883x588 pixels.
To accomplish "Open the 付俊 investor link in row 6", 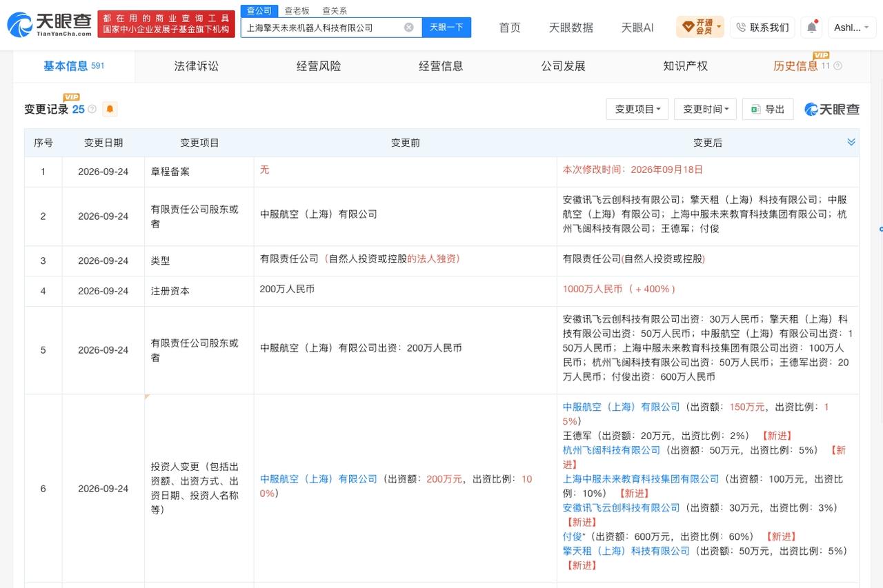I will pos(573,537).
